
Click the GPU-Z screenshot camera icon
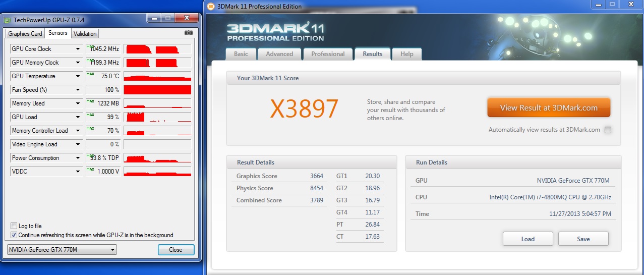click(x=189, y=33)
